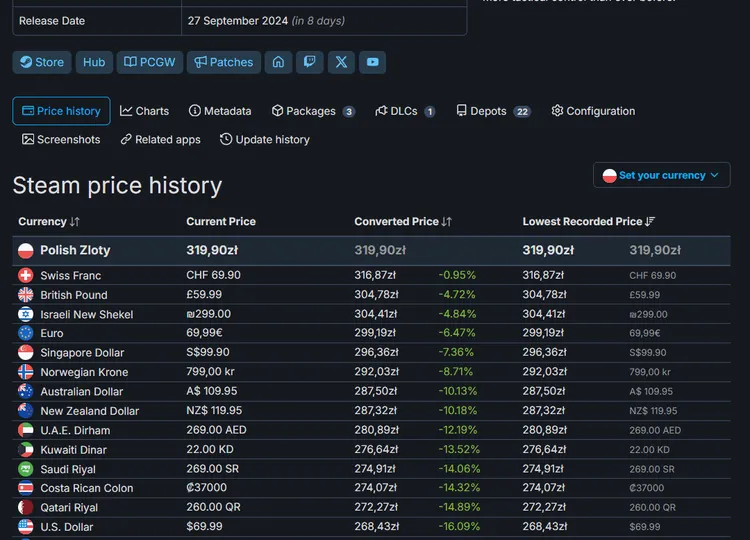Sort by Lowest Recorded Price column
Image resolution: width=750 pixels, height=540 pixels.
coord(588,221)
